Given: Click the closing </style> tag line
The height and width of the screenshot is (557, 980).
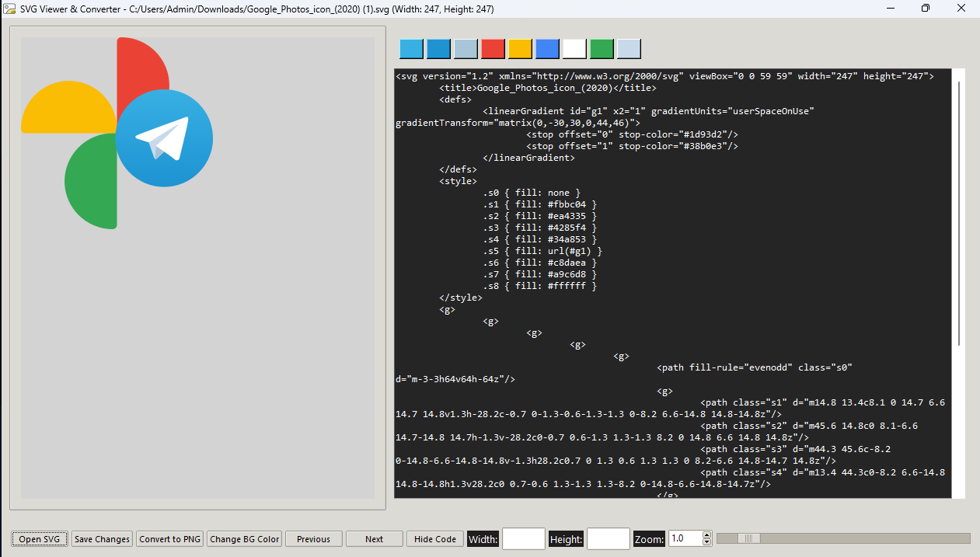Looking at the screenshot, I should coord(461,298).
